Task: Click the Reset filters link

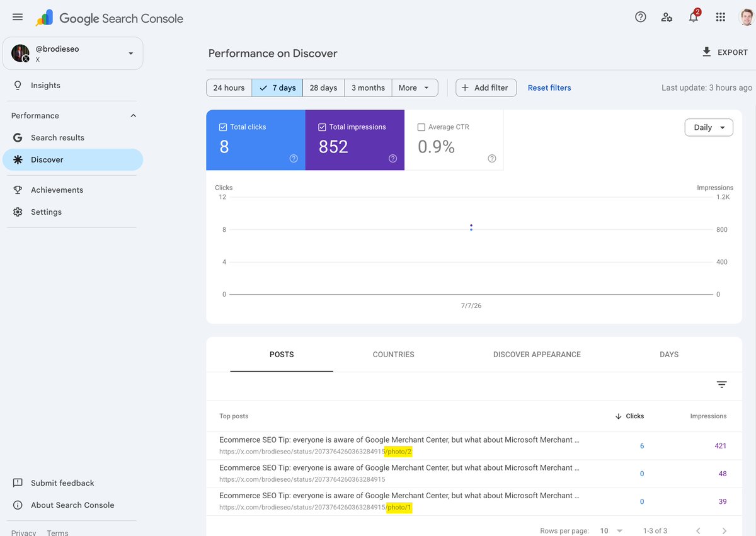Action: 549,88
